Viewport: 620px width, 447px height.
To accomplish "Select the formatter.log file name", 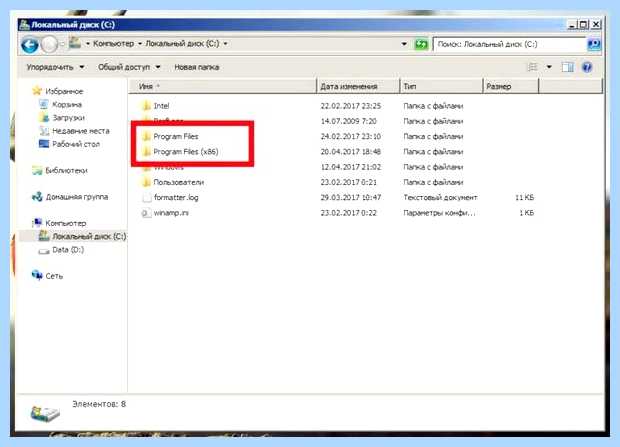I will [x=176, y=197].
